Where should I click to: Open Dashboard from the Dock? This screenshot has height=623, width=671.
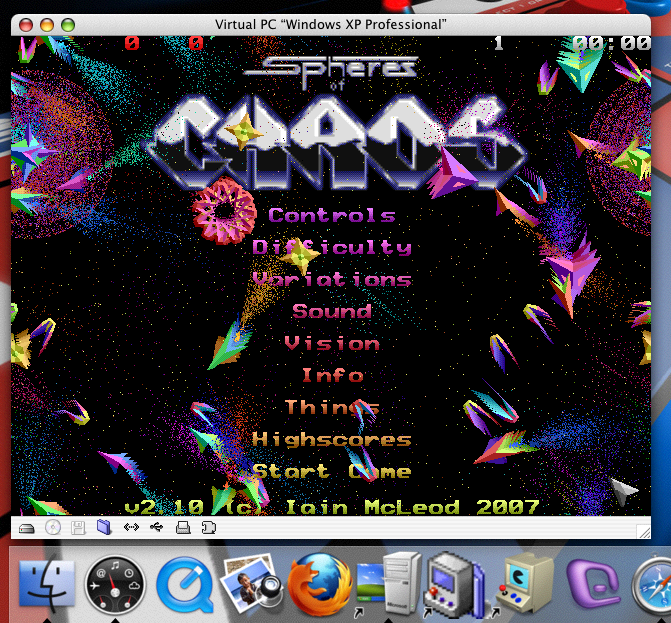tap(115, 585)
